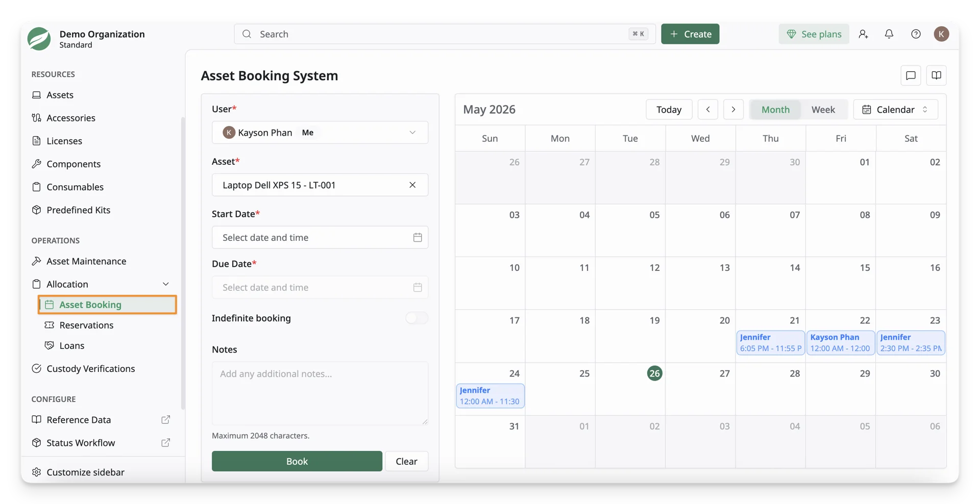Click the Notes text area

tap(320, 393)
